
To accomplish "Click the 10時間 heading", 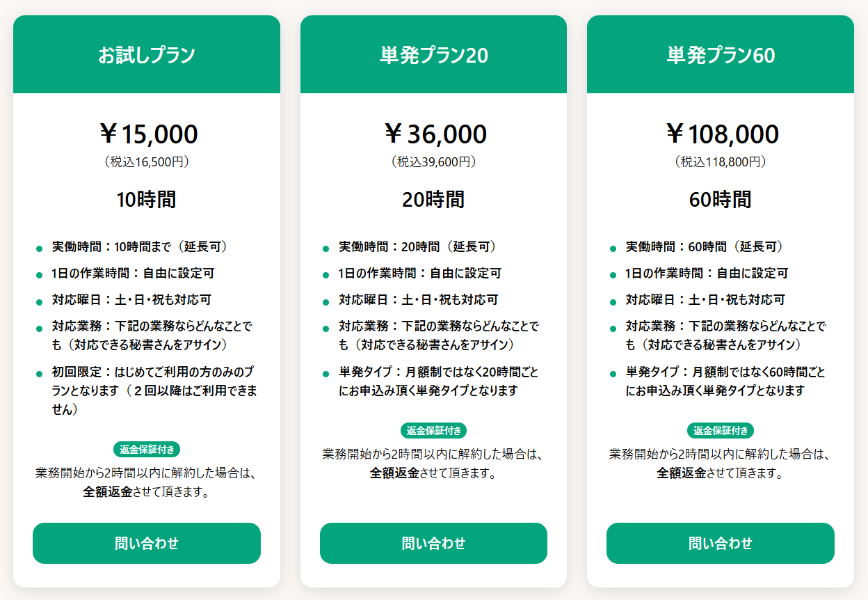I will pyautogui.click(x=147, y=200).
